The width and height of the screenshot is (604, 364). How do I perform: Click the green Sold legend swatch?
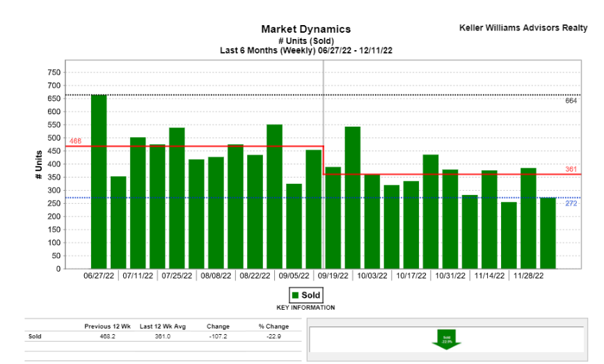(x=296, y=295)
